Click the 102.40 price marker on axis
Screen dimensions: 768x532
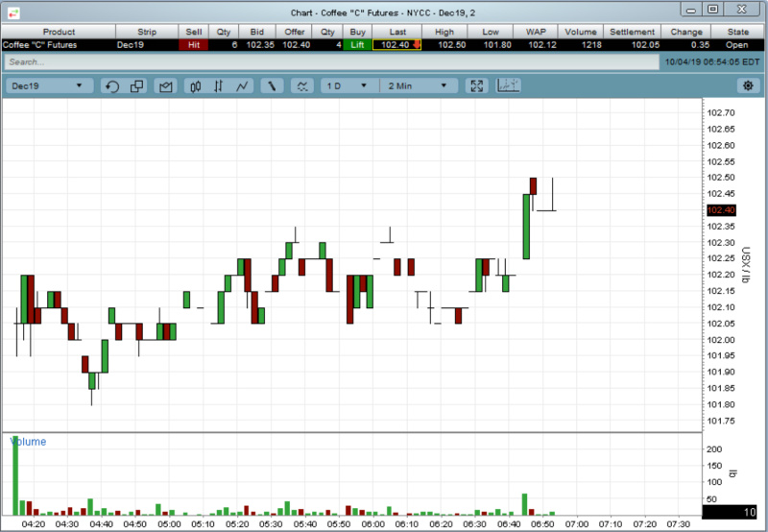click(721, 210)
